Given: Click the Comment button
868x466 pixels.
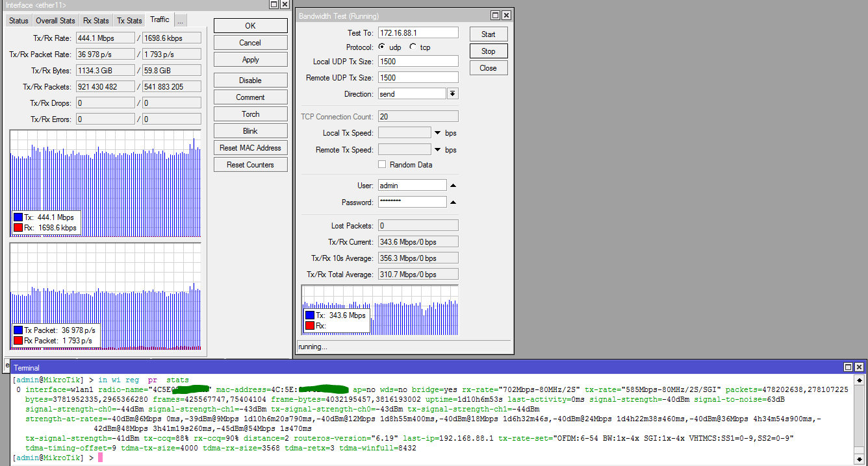Looking at the screenshot, I should (250, 97).
